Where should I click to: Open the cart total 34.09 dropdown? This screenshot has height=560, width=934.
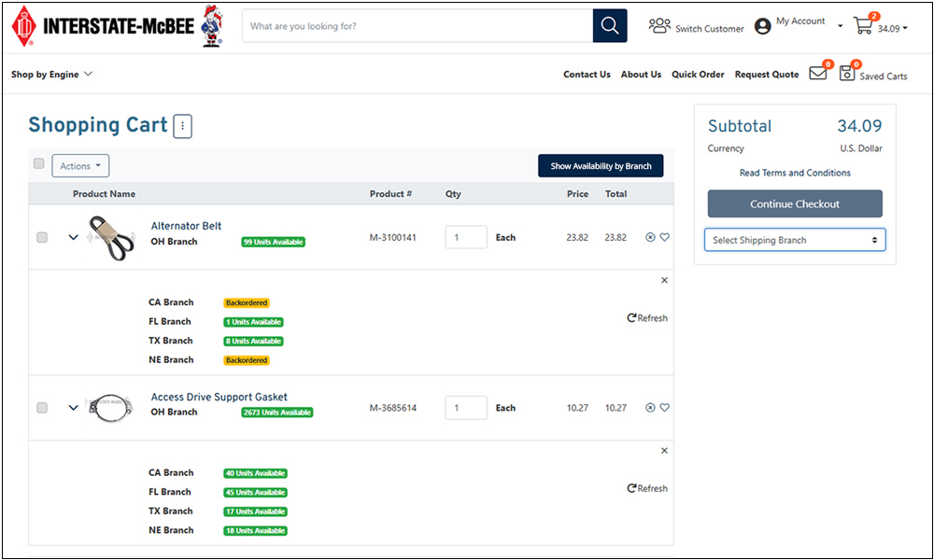(892, 29)
